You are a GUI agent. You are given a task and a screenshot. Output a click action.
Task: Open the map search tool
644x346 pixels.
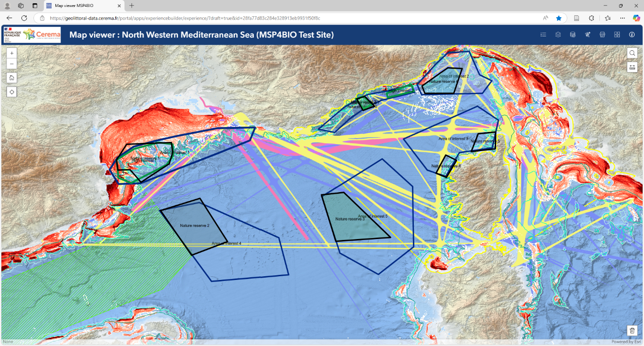pos(632,53)
